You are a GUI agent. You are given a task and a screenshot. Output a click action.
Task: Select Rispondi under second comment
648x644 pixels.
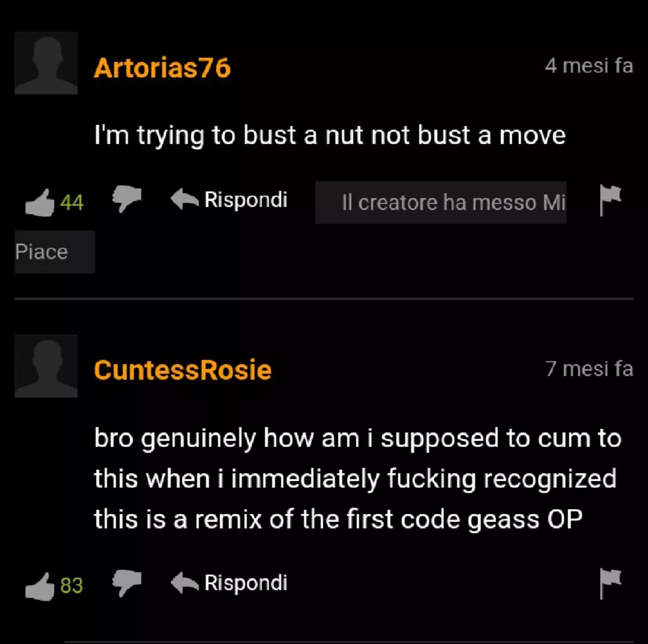point(246,583)
